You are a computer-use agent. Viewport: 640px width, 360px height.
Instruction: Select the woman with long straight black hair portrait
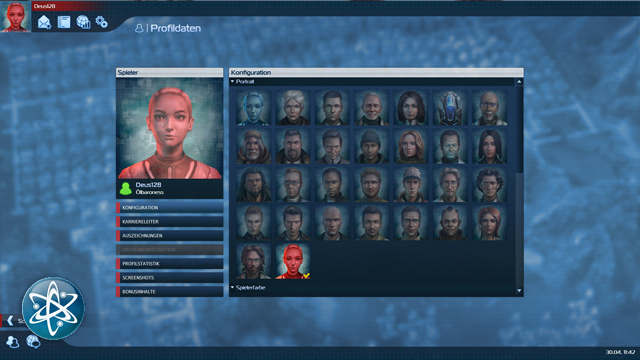click(x=489, y=146)
